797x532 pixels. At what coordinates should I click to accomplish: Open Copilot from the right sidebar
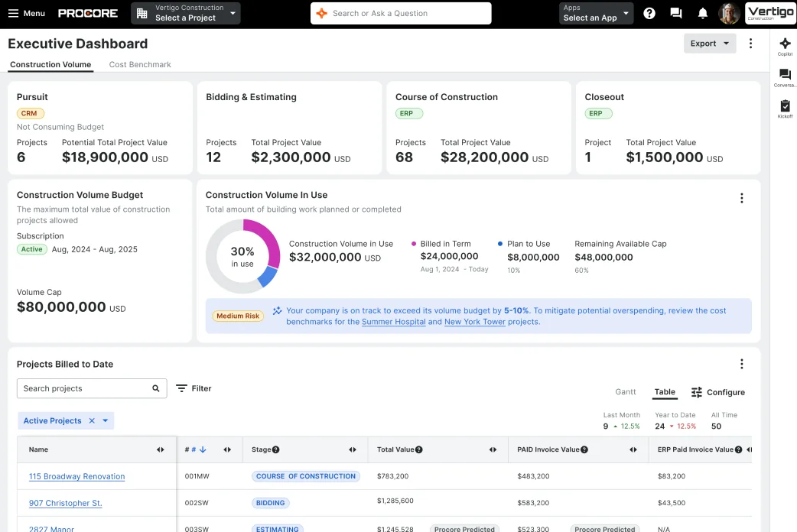(785, 46)
